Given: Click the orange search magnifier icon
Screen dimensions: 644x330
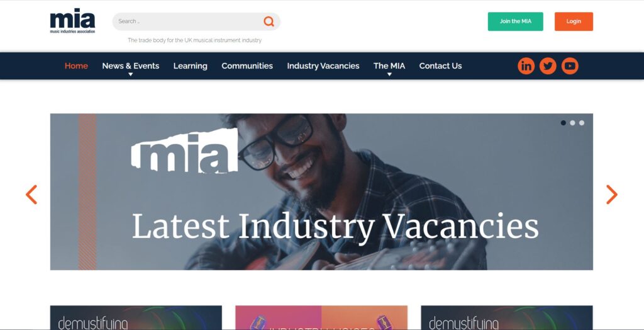Looking at the screenshot, I should pyautogui.click(x=269, y=21).
